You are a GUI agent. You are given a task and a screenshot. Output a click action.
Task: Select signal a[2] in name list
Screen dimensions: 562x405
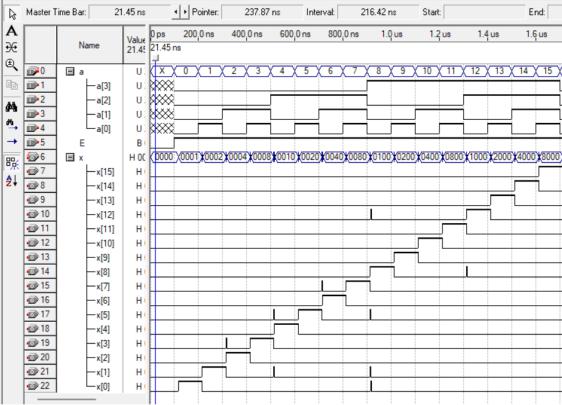[103, 100]
